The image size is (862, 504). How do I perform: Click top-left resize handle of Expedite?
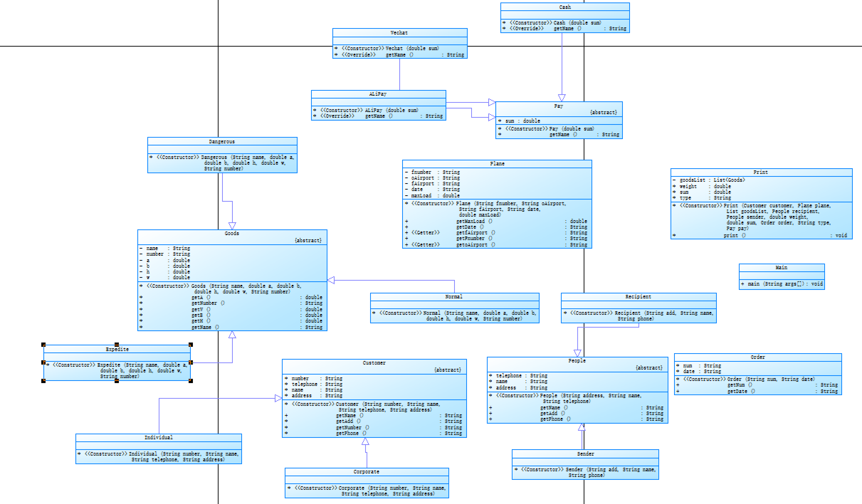click(43, 345)
